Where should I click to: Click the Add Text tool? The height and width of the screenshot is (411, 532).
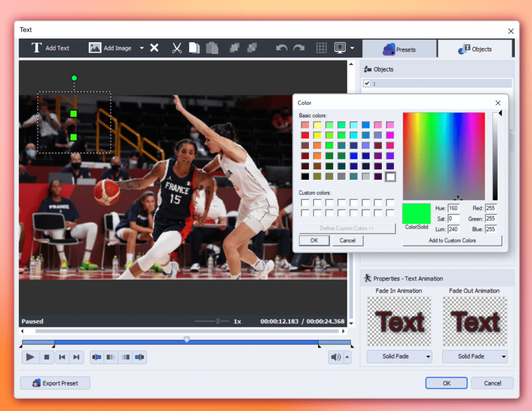tap(50, 48)
